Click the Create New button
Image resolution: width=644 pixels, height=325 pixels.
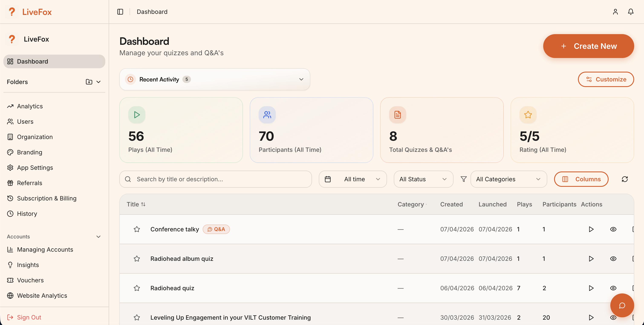tap(588, 46)
